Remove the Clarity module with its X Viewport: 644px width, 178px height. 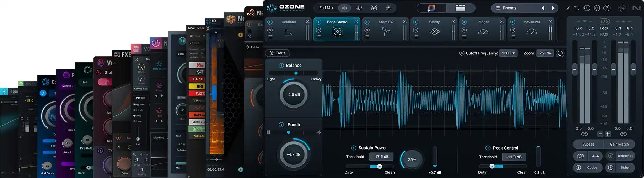tap(453, 21)
